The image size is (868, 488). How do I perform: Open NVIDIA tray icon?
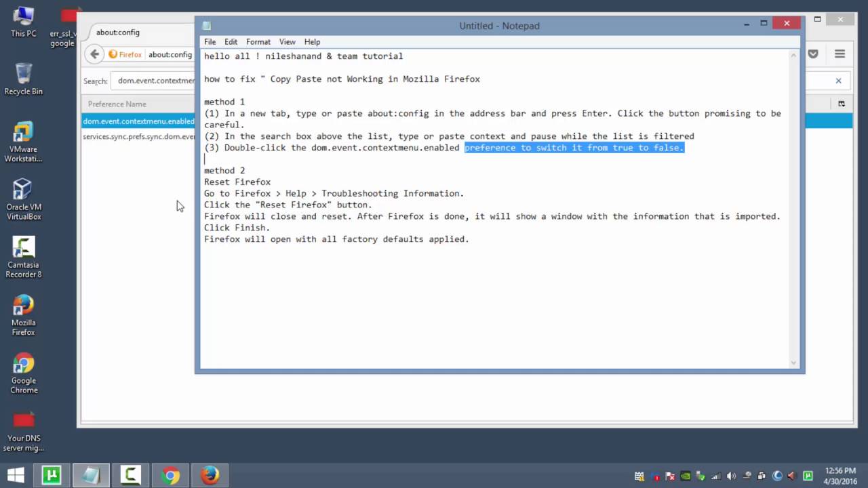tap(686, 476)
